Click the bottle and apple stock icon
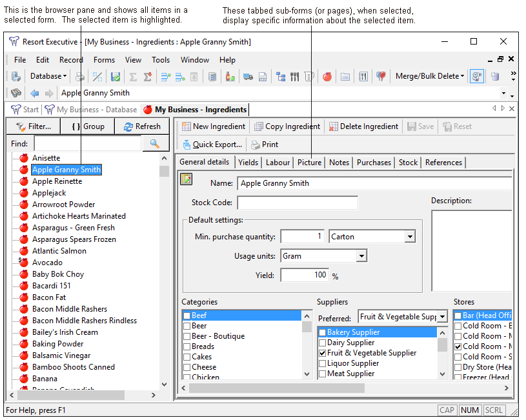526x420 pixels. (x=230, y=77)
